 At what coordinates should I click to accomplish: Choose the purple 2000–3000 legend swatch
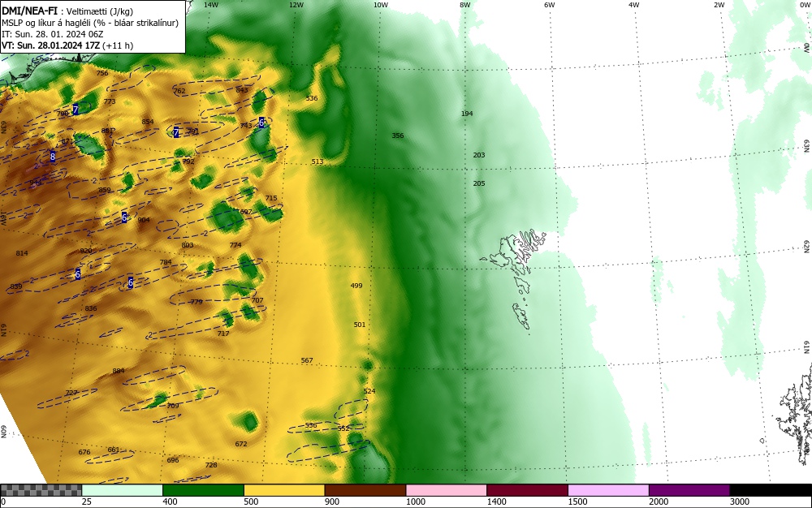point(689,490)
